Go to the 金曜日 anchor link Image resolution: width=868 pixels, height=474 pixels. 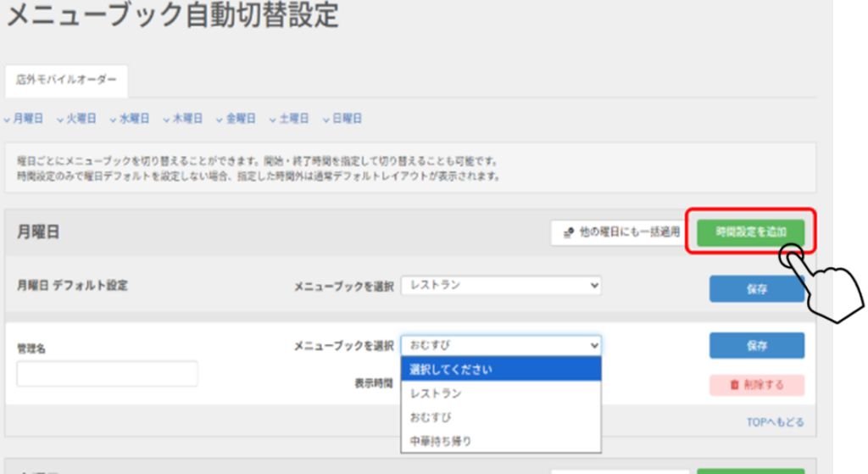[x=241, y=120]
